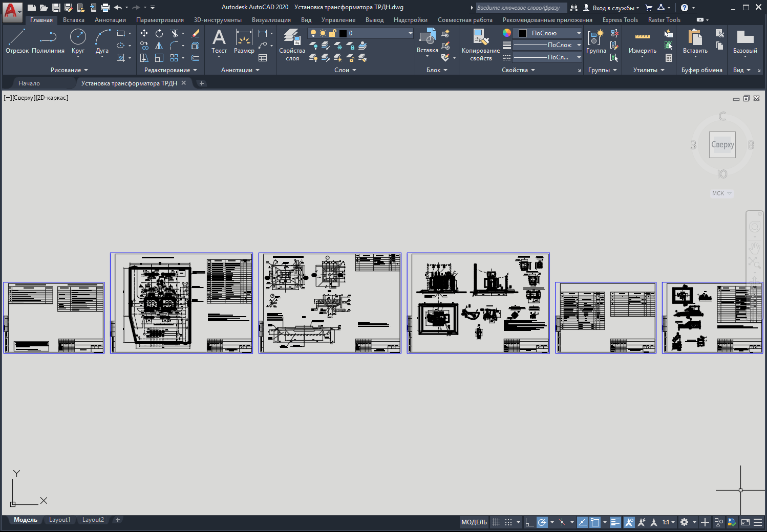
Task: Open the Вставка ribbon tab
Action: pos(74,20)
